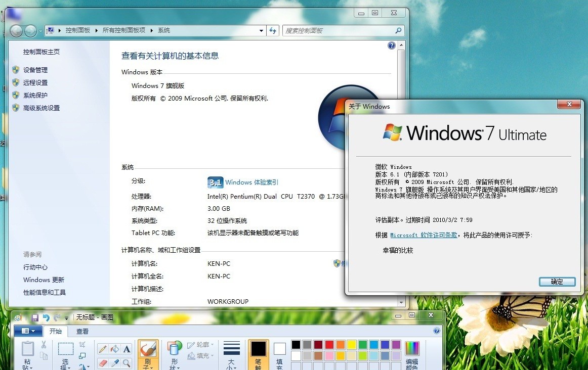Open the address bar history dropdown
Viewport: 588px width, 370px height.
pyautogui.click(x=262, y=31)
